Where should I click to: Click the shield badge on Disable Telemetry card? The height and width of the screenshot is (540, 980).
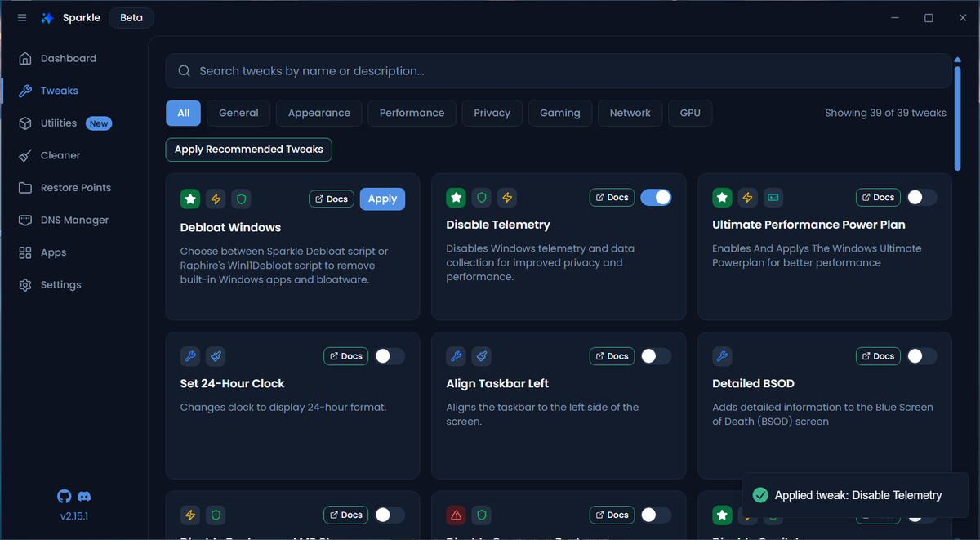pyautogui.click(x=482, y=197)
